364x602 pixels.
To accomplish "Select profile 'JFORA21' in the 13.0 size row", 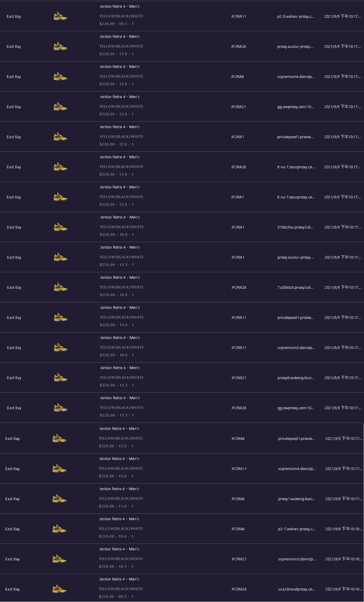I will point(239,107).
